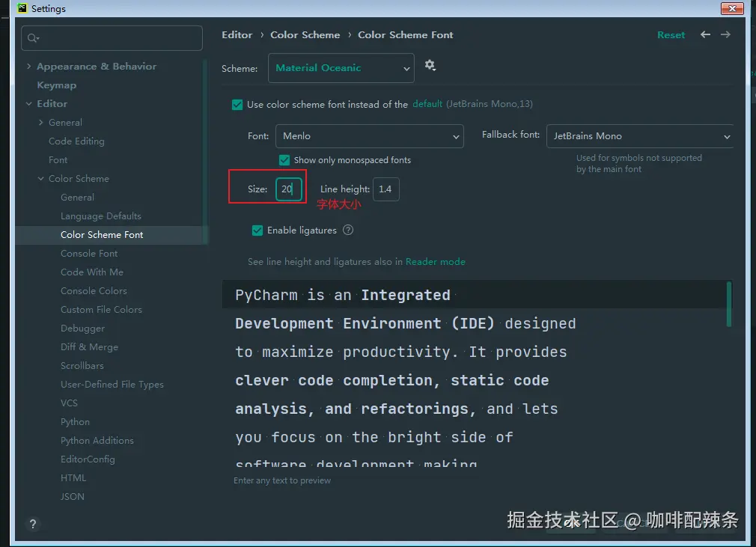
Task: Open Language Defaults page
Action: pos(101,216)
